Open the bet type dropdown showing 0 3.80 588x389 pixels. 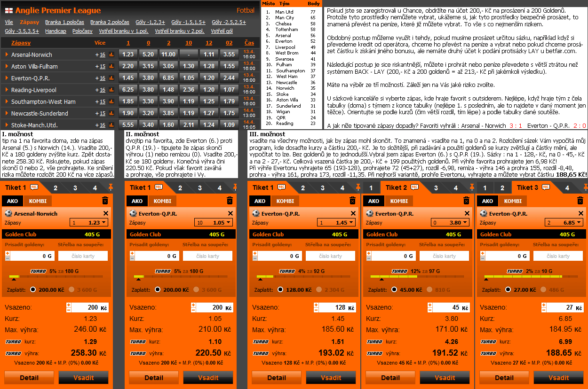[x=451, y=223]
